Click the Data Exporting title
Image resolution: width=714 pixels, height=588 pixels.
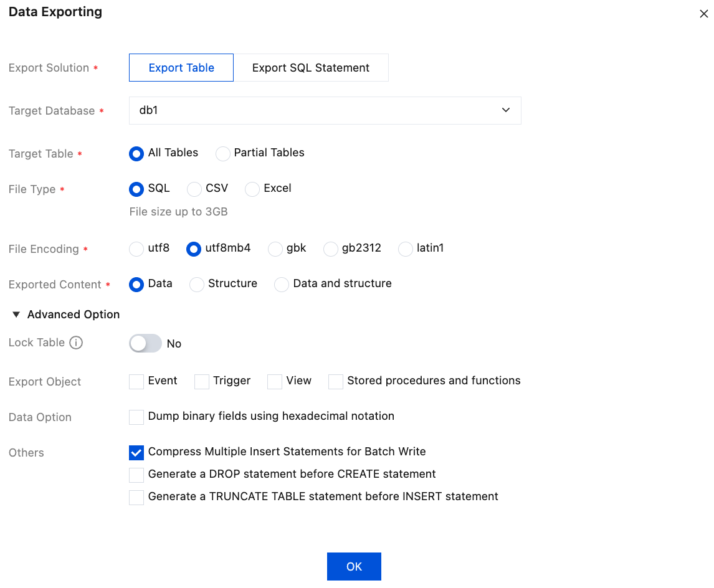click(55, 12)
